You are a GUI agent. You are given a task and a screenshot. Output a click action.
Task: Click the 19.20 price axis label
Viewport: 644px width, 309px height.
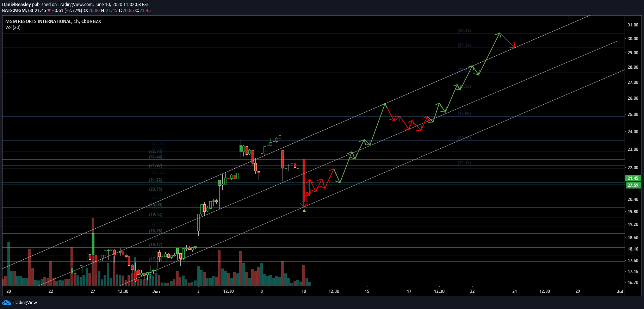coord(633,224)
